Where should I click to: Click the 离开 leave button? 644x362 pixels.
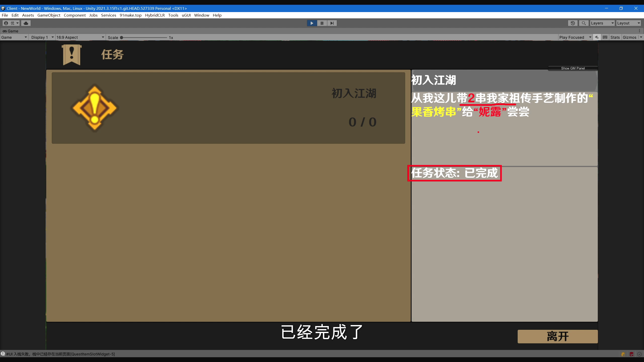tap(557, 336)
